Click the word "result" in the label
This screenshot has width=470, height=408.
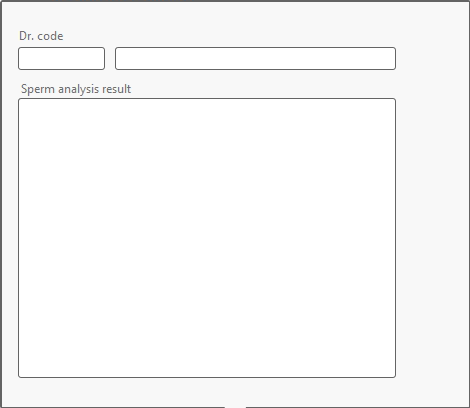[x=116, y=89]
